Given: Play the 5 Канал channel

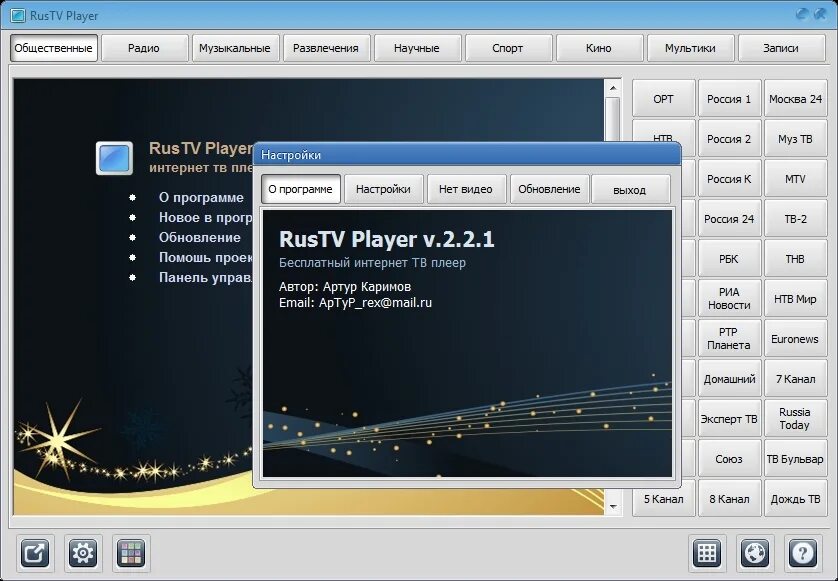Looking at the screenshot, I should tap(663, 499).
